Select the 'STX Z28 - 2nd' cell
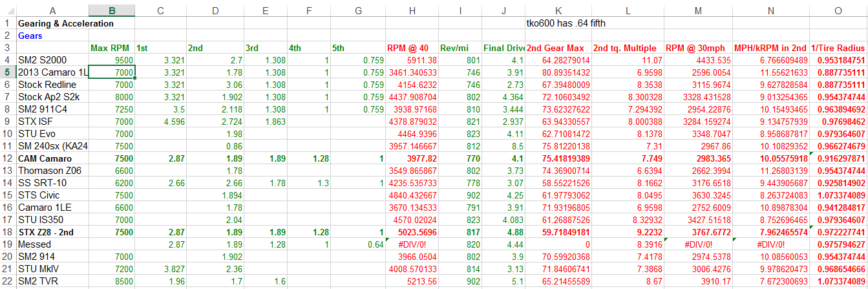Screen dimensions: 868x289 (x=52, y=232)
